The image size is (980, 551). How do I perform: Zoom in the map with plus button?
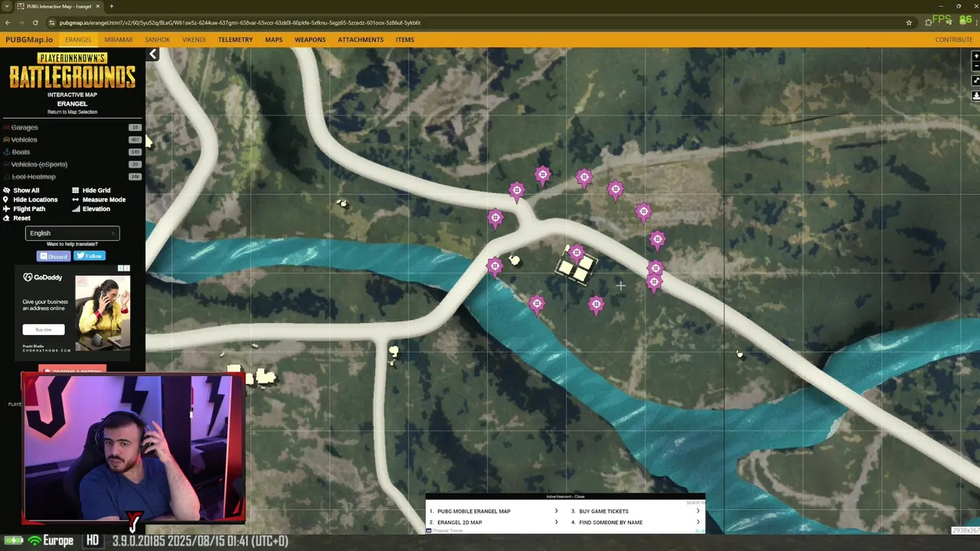coord(975,56)
